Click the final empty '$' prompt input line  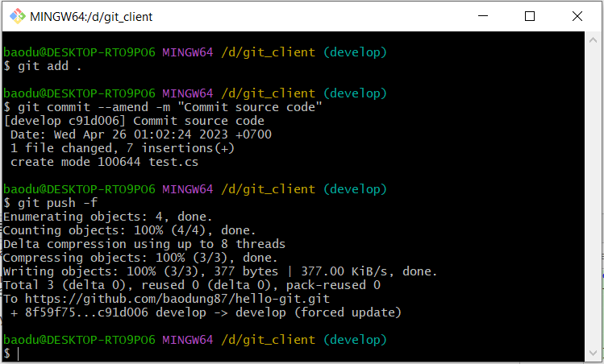(x=11, y=354)
